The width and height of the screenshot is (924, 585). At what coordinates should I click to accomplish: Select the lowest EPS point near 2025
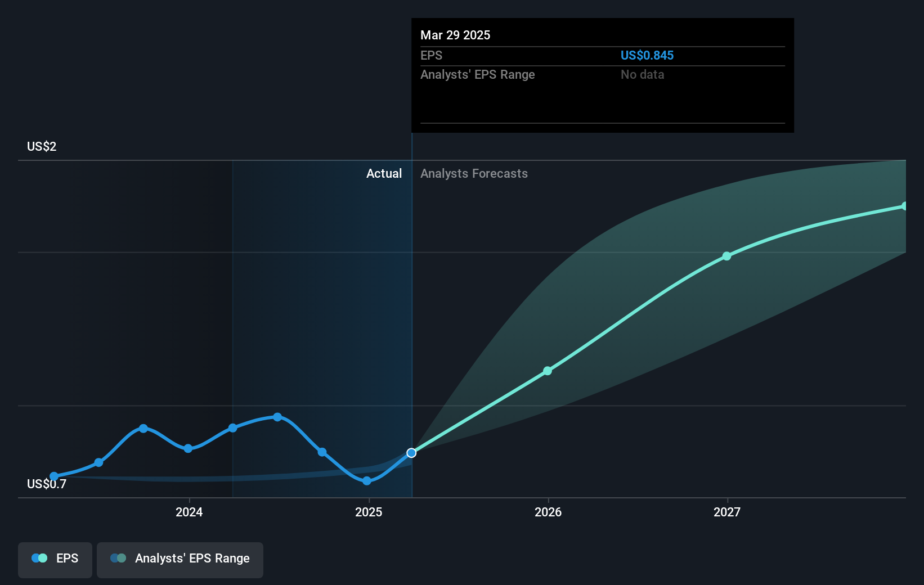367,481
